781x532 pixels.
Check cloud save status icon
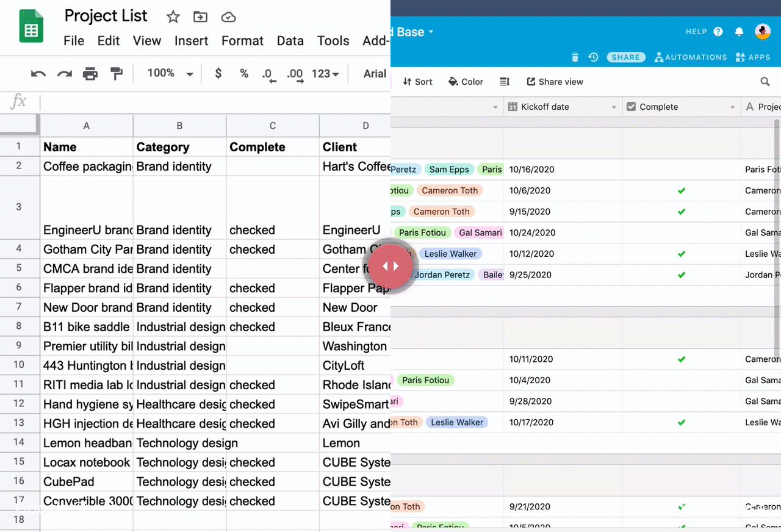[228, 16]
